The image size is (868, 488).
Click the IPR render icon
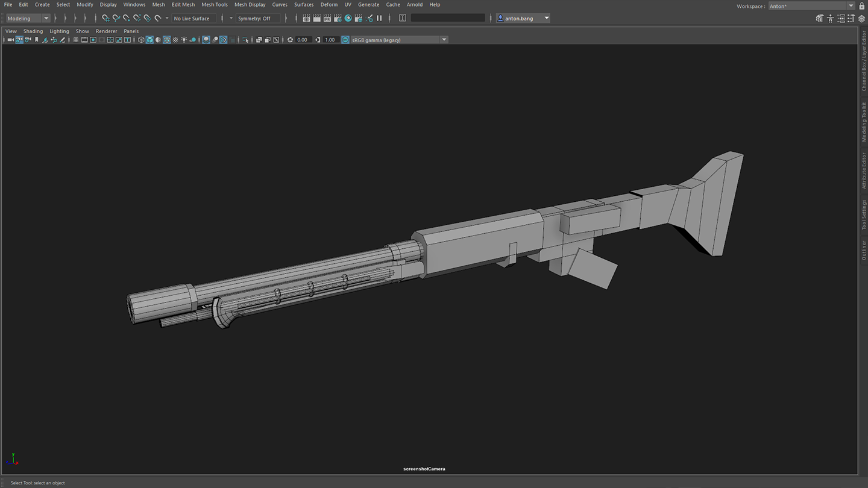click(327, 18)
